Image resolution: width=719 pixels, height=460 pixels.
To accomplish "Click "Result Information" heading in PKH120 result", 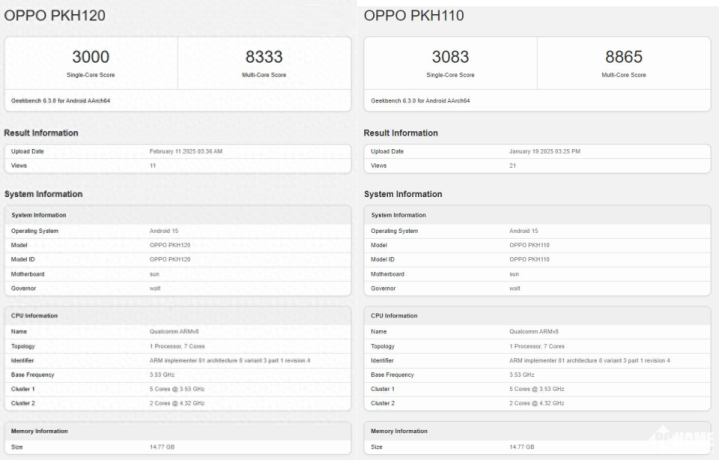I will pos(41,133).
